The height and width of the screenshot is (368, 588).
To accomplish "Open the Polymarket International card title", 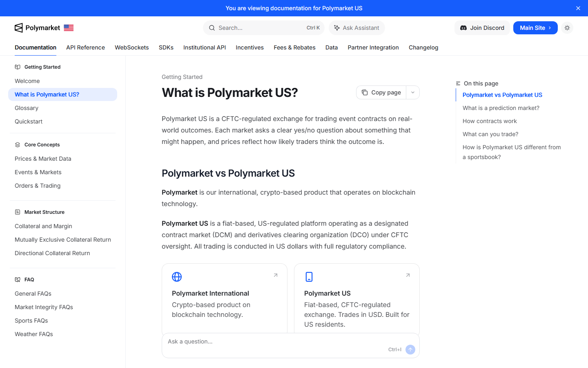I will point(210,293).
